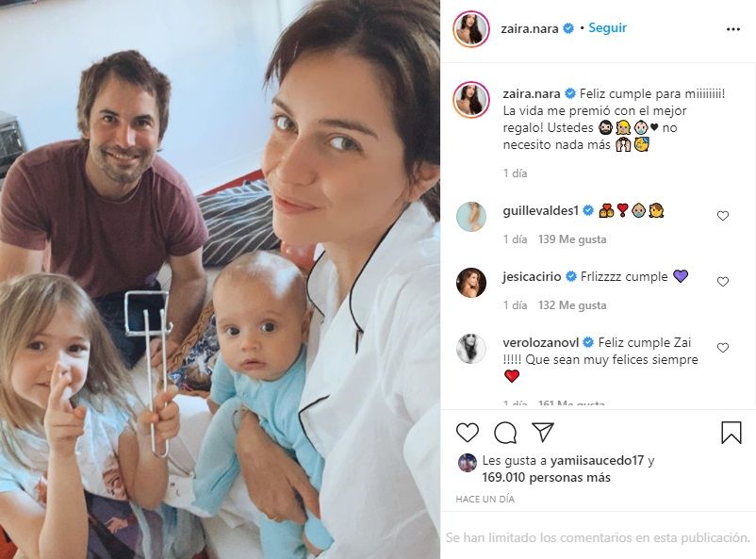Like verolozanovl's comment heart
The width and height of the screenshot is (756, 559).
pyautogui.click(x=723, y=347)
